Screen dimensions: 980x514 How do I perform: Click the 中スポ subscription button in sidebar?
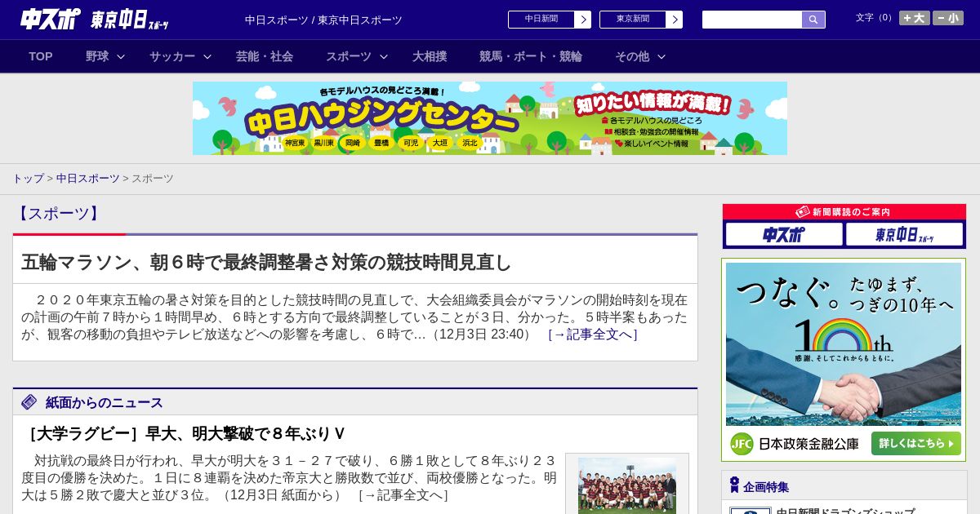tap(784, 235)
